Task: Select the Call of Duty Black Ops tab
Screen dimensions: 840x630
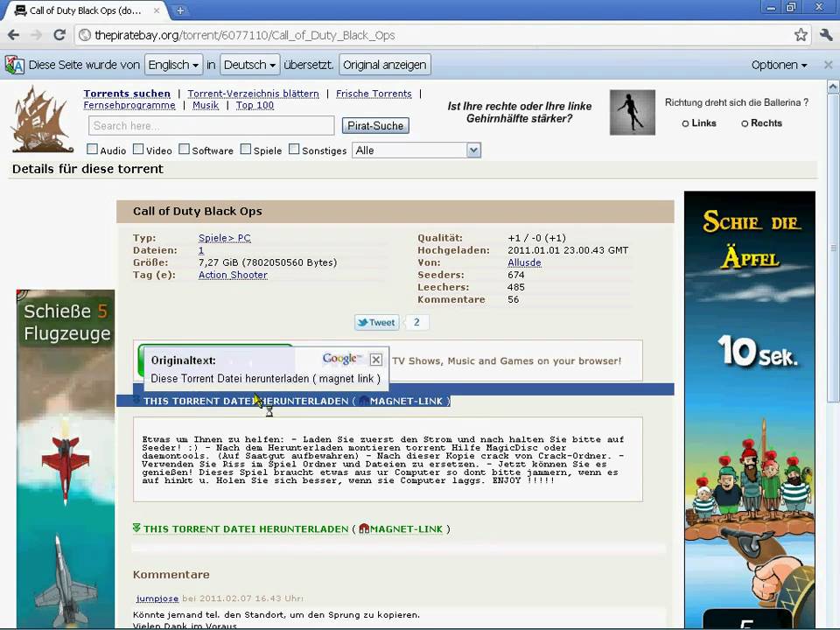Action: click(86, 10)
